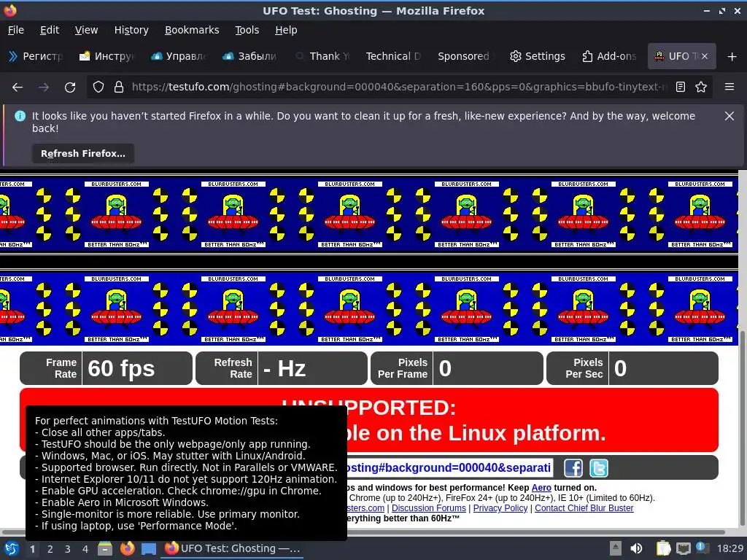Viewport: 747px width, 560px height.
Task: Click the blue show desktop taskbar icon
Action: (x=149, y=549)
